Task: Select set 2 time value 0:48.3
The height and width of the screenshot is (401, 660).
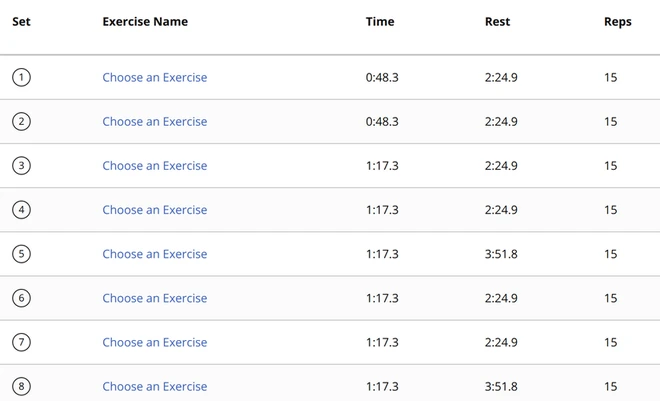Action: (382, 122)
